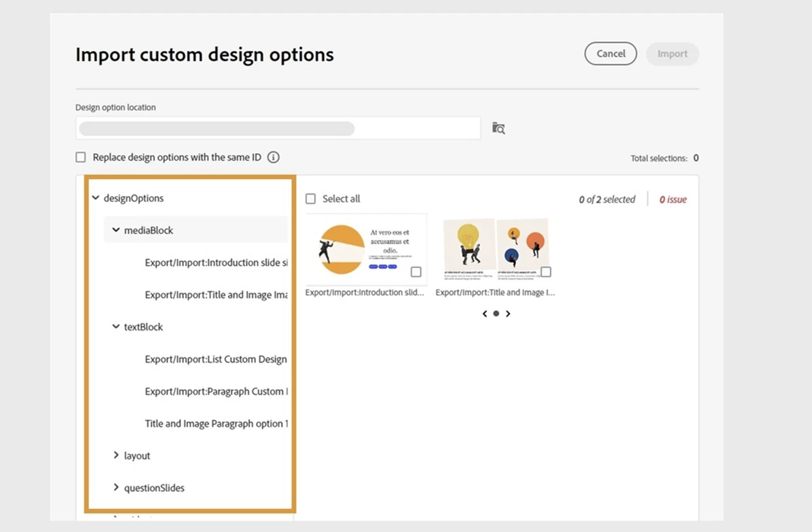Collapse the mediaBlock folder
The width and height of the screenshot is (812, 532).
(116, 230)
